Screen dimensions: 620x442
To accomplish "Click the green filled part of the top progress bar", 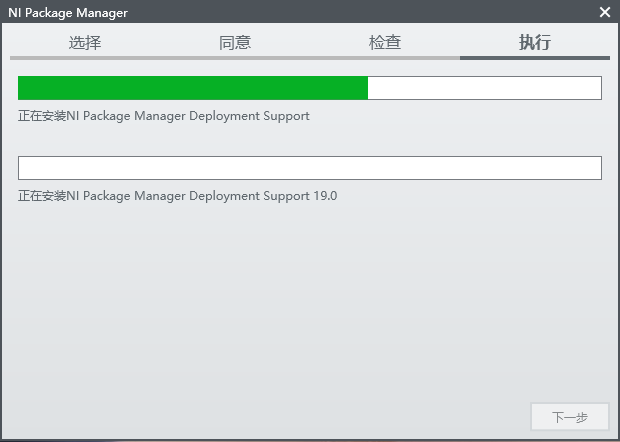I will tap(192, 88).
